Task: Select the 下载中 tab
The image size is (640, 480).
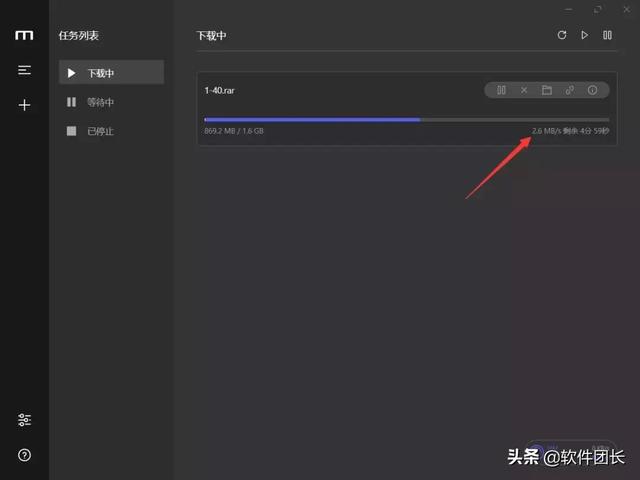Action: [x=111, y=73]
